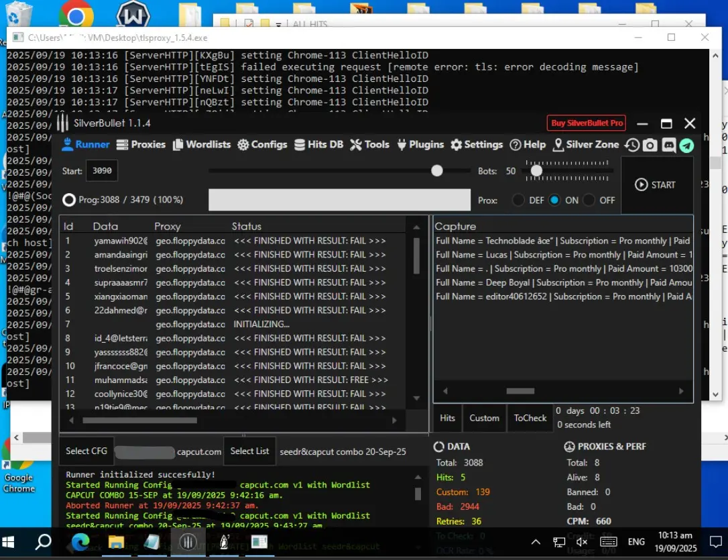Click the log panel scroll up arrow
The height and width of the screenshot is (560, 728).
click(x=418, y=477)
